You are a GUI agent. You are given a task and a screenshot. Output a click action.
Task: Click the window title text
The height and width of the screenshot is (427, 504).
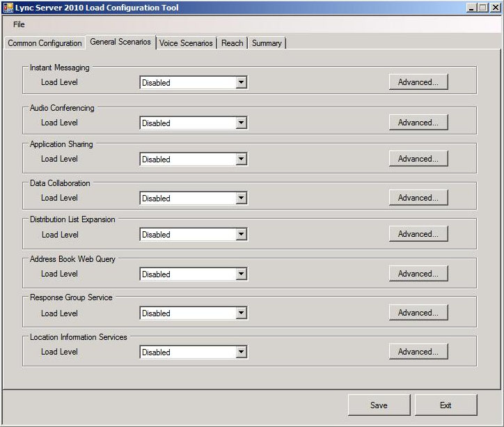point(97,8)
